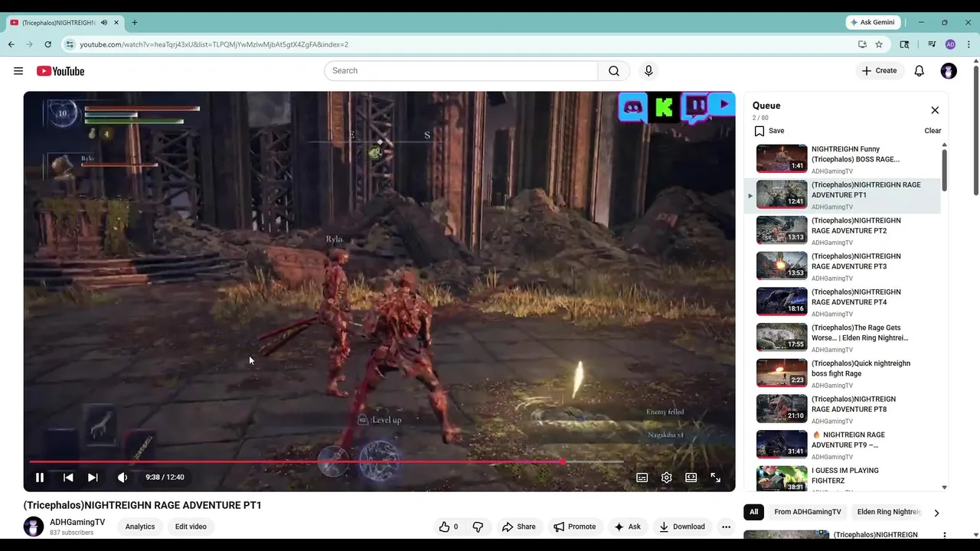
Task: Promote the video
Action: (575, 527)
